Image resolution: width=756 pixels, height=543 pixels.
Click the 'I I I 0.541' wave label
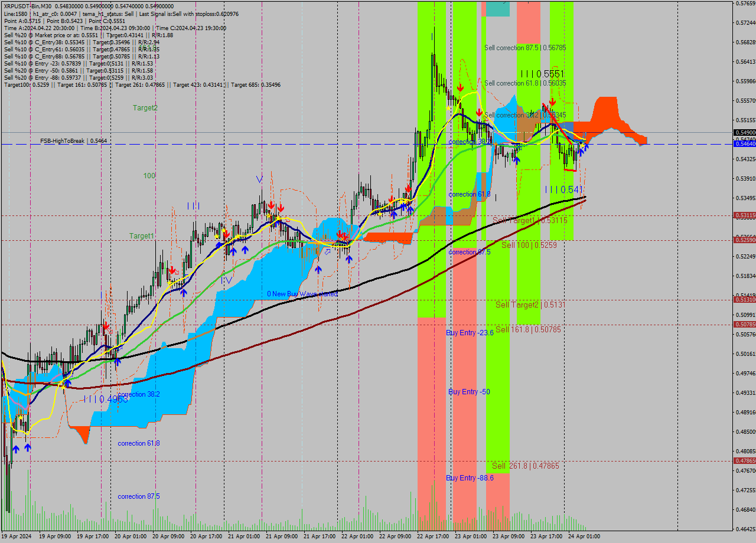pyautogui.click(x=564, y=189)
